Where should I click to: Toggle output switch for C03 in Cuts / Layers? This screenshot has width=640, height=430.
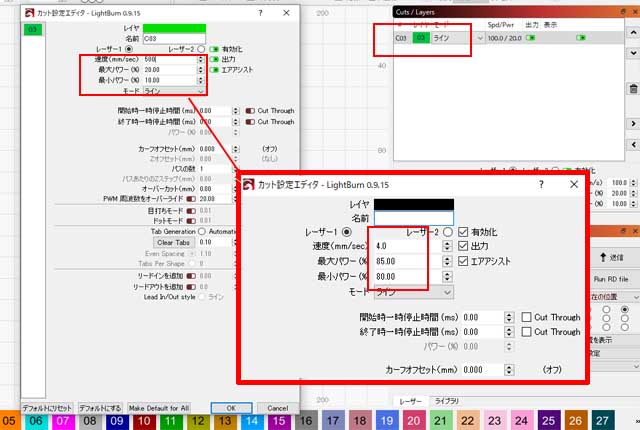click(x=530, y=38)
